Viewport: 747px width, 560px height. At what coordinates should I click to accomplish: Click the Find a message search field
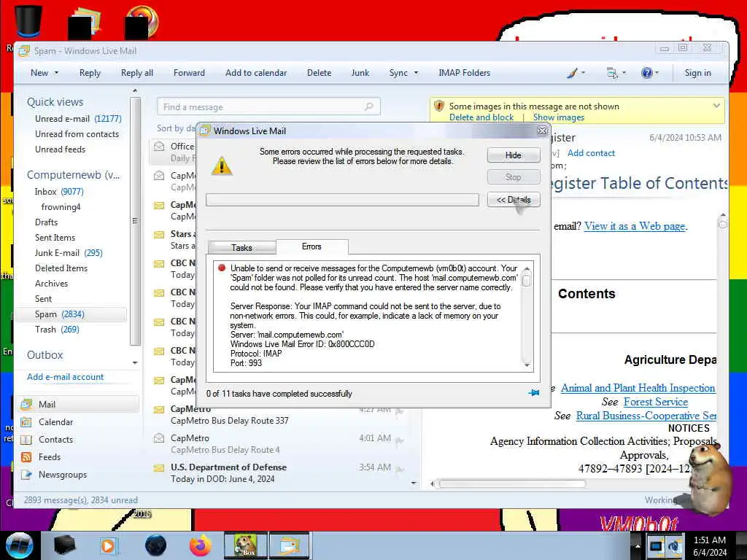268,106
